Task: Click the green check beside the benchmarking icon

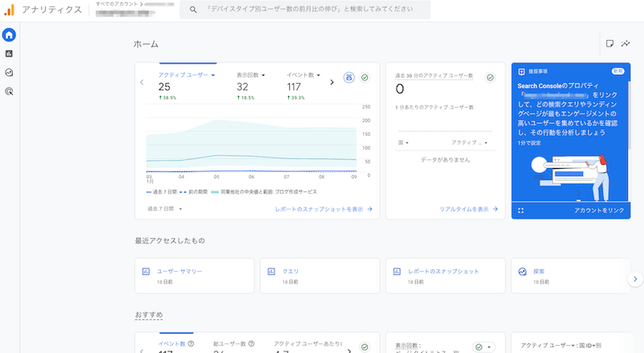Action: click(x=365, y=77)
